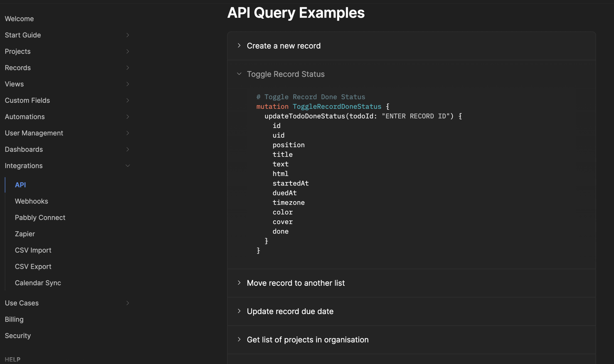614x364 pixels.
Task: Click the HELP sidebar section label
Action: 13,359
